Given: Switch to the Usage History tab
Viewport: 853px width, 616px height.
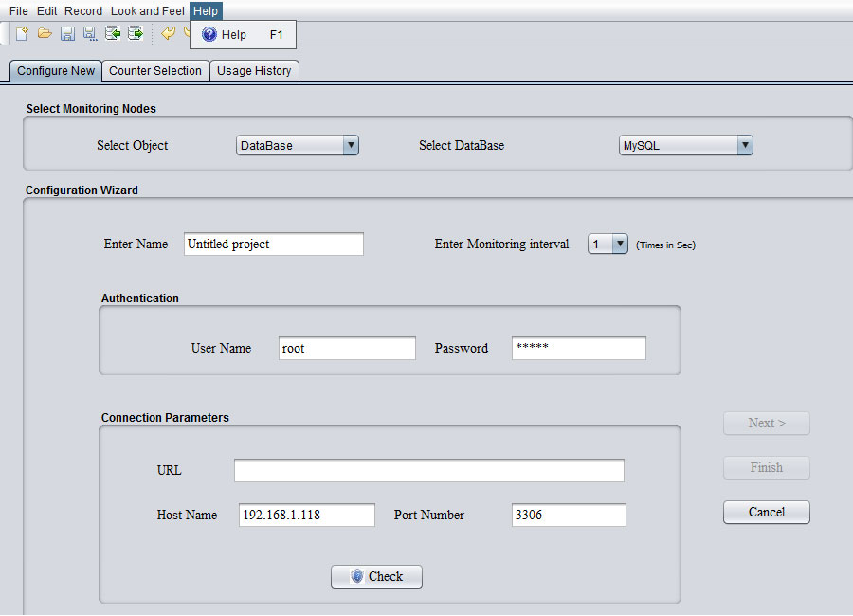Looking at the screenshot, I should (254, 71).
